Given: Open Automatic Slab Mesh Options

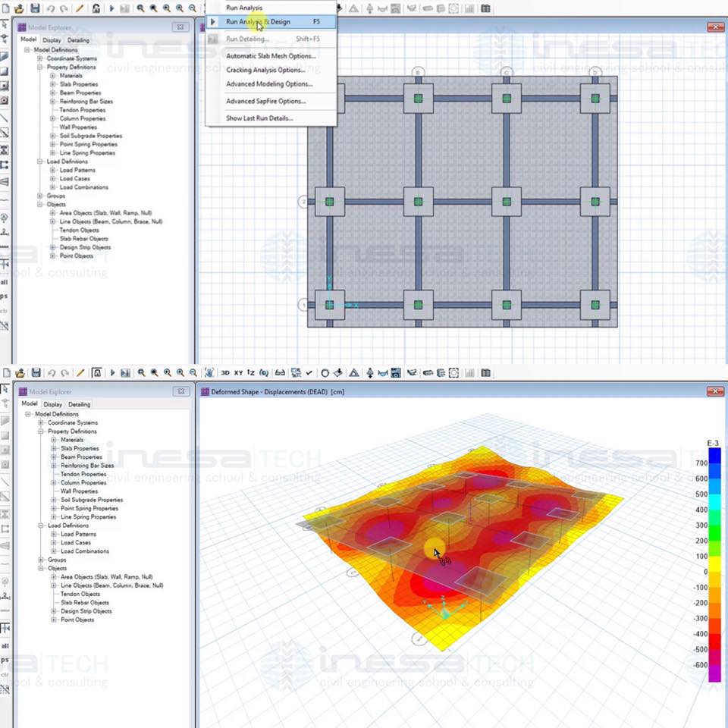Looking at the screenshot, I should coord(271,56).
